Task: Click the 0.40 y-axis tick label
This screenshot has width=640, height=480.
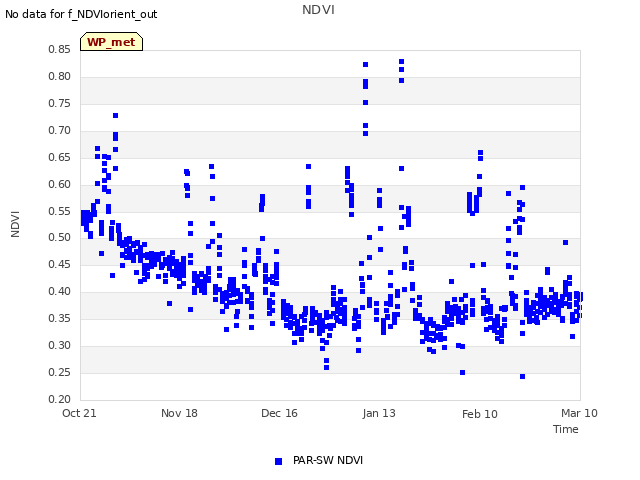Action: click(60, 291)
